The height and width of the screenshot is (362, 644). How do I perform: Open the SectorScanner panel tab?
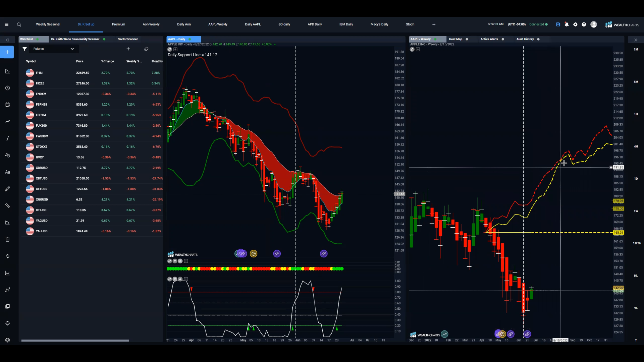point(128,39)
